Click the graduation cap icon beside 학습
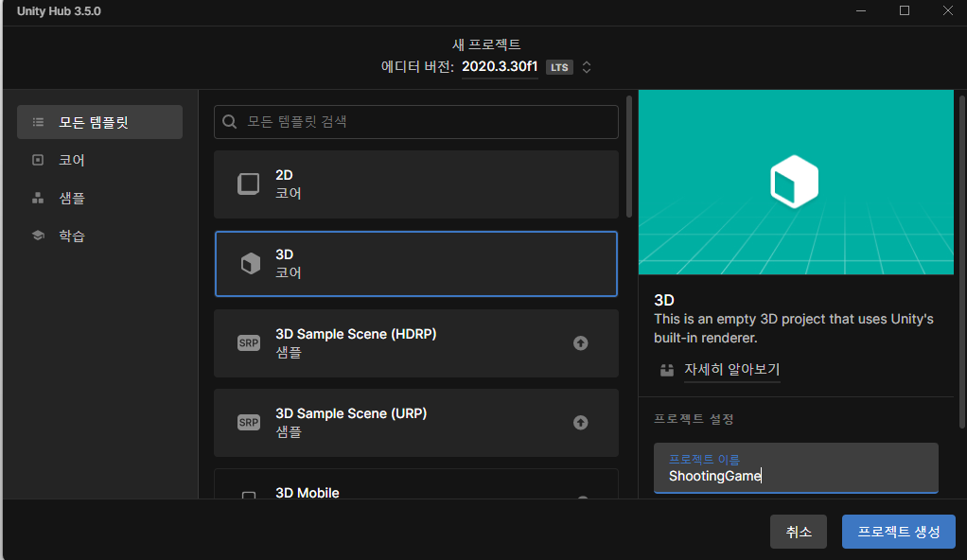 (38, 236)
